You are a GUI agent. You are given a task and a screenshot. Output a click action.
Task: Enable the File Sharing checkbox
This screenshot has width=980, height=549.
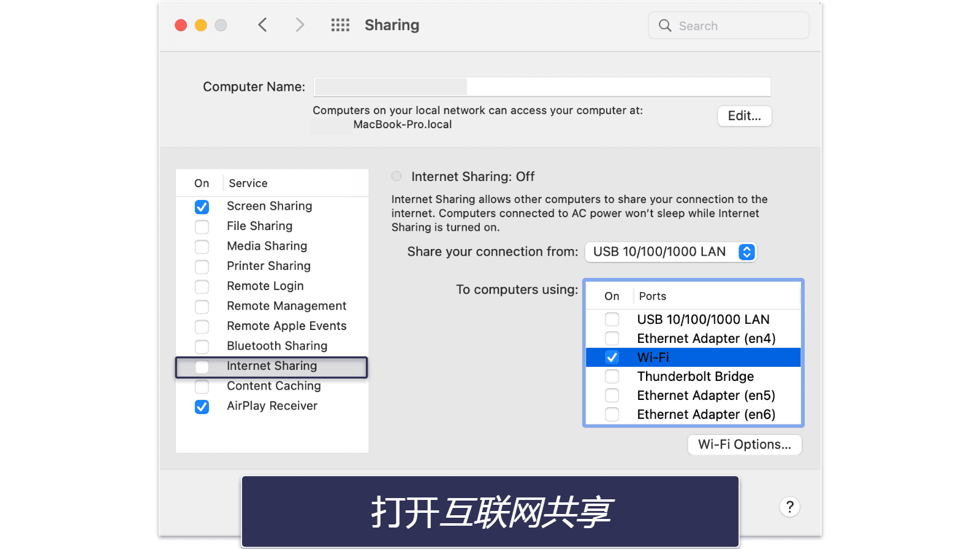click(202, 227)
